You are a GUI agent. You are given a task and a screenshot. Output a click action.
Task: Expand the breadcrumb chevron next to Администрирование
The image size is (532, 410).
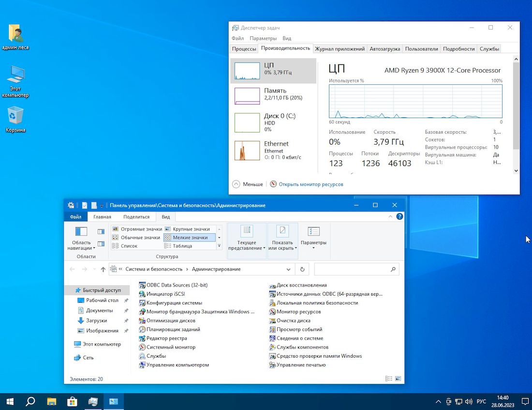[x=288, y=269]
